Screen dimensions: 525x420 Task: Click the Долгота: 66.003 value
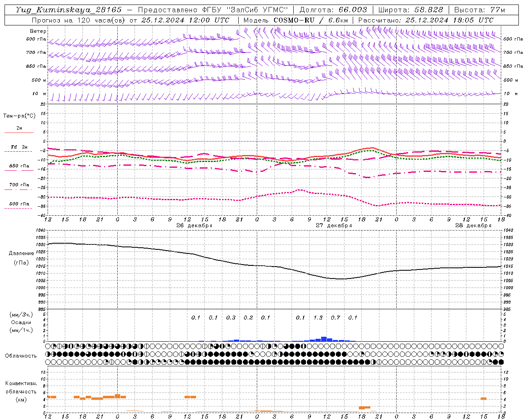pyautogui.click(x=333, y=10)
